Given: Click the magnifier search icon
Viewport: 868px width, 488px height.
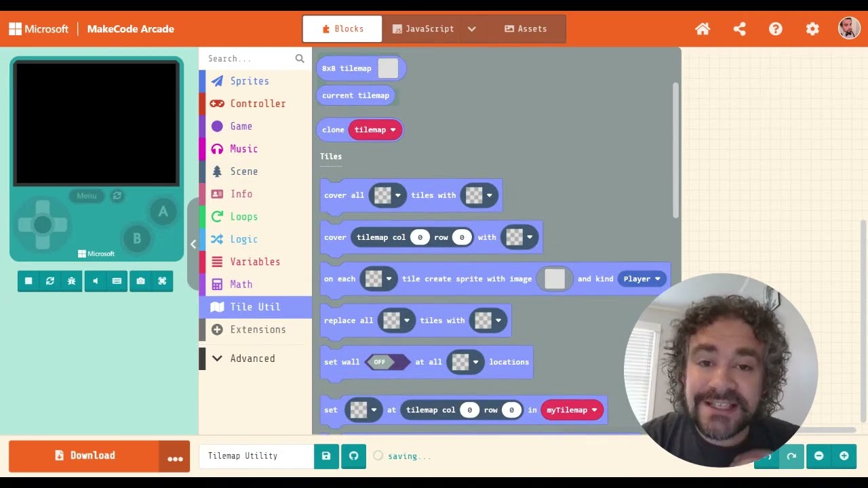Looking at the screenshot, I should [300, 58].
